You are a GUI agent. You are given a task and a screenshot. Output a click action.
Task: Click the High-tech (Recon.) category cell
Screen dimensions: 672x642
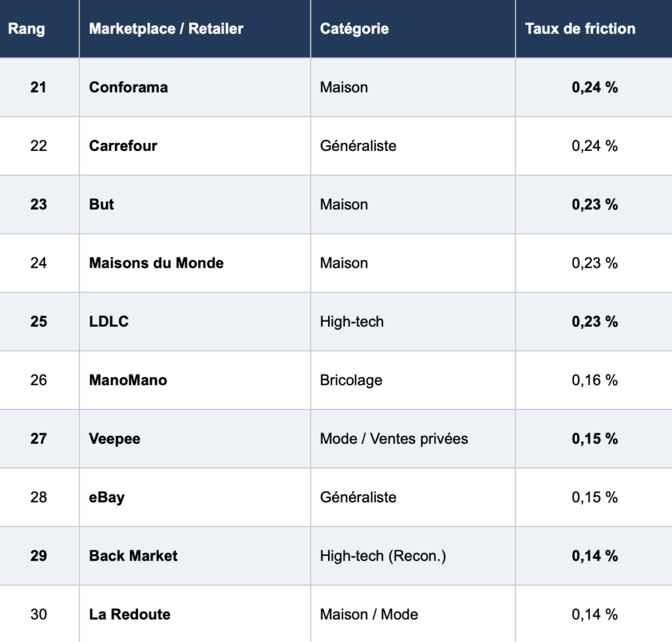[x=383, y=556]
